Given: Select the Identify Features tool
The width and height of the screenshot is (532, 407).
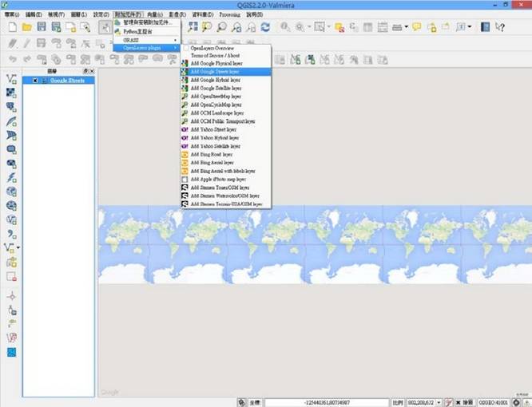Looking at the screenshot, I should coord(284,27).
